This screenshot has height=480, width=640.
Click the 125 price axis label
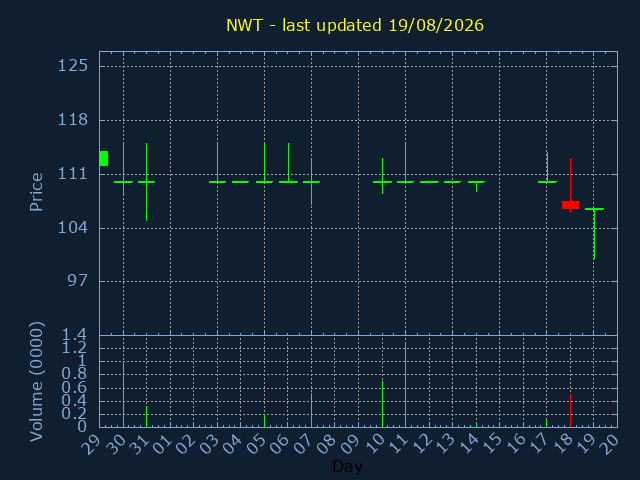[73, 65]
